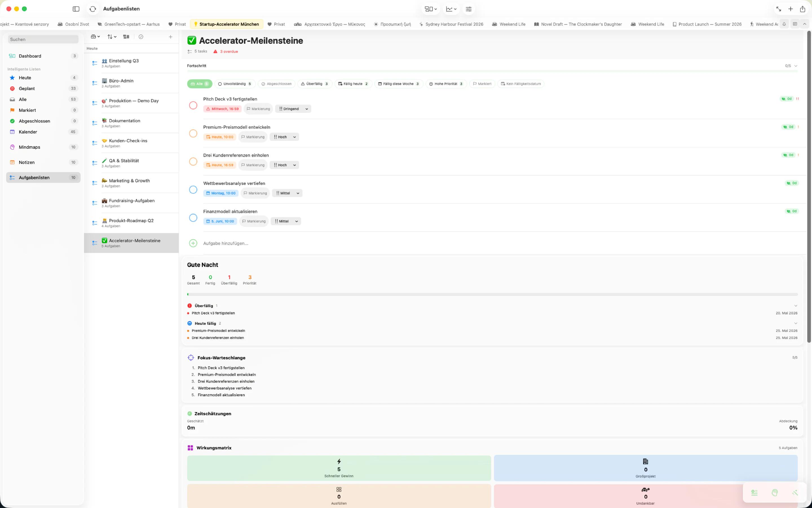
Task: Complete Drei Kundenreferenzen einholen task circle
Action: 193,162
